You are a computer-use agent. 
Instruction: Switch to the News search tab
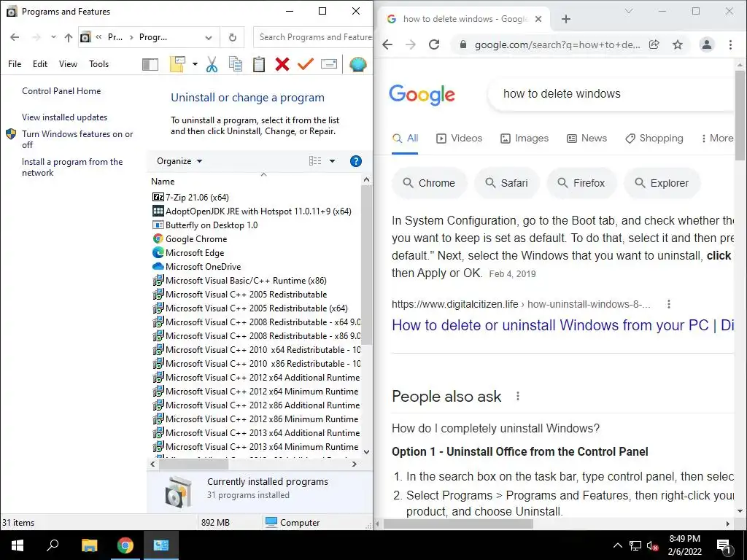point(587,138)
